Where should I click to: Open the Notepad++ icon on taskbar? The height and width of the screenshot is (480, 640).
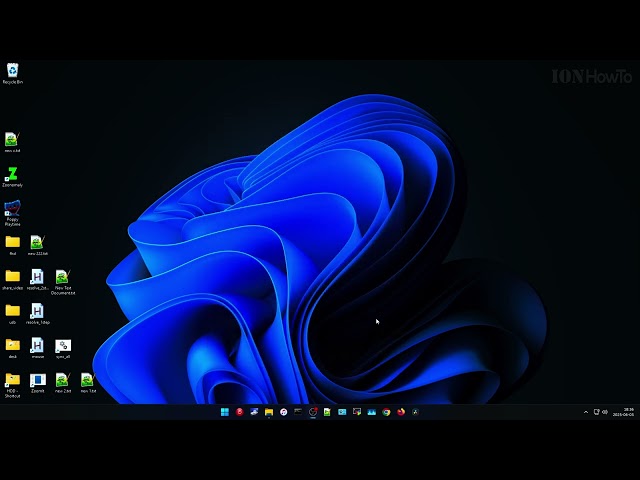click(327, 412)
